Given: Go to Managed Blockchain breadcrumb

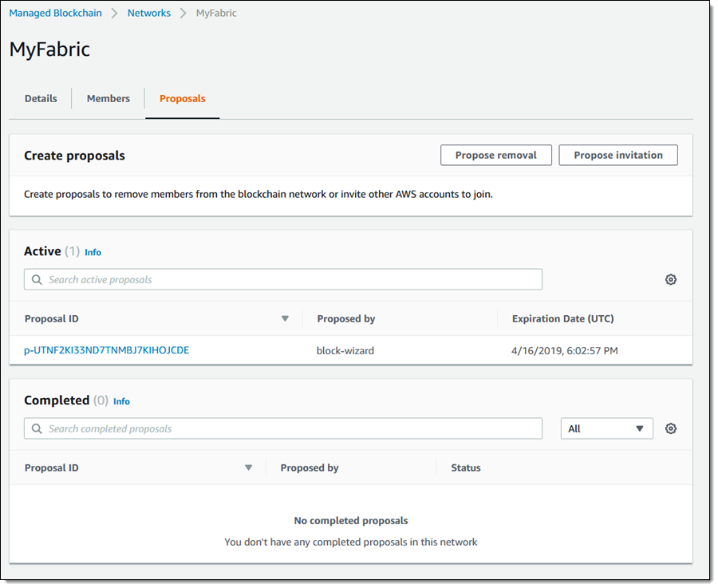Looking at the screenshot, I should (55, 14).
